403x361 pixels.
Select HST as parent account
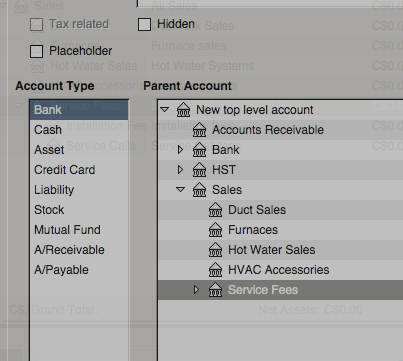[x=224, y=170]
